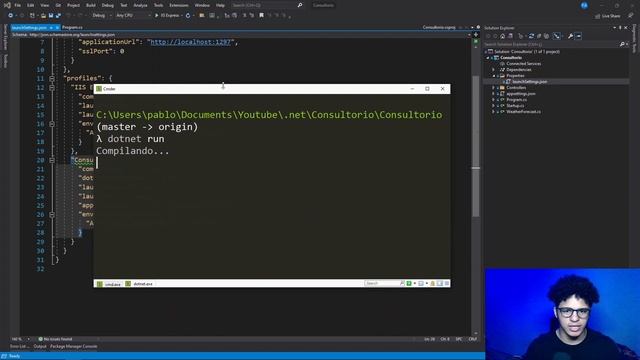This screenshot has height=360, width=640.
Task: Open the Output panel tab
Action: pyautogui.click(x=40, y=347)
